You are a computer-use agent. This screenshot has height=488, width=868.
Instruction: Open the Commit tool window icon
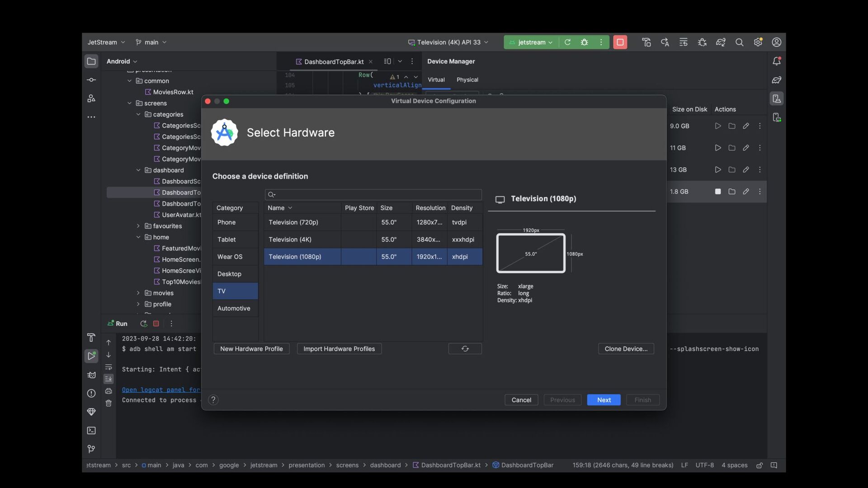(x=91, y=80)
